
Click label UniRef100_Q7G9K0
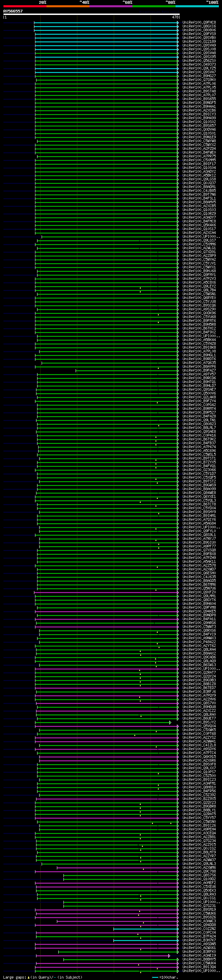(199, 80)
